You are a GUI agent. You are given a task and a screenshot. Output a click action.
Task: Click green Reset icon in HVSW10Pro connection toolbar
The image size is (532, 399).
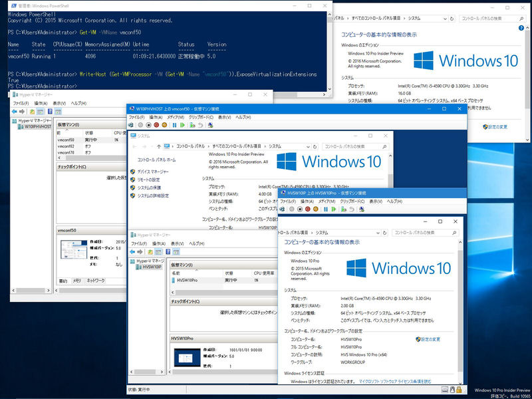(334, 209)
